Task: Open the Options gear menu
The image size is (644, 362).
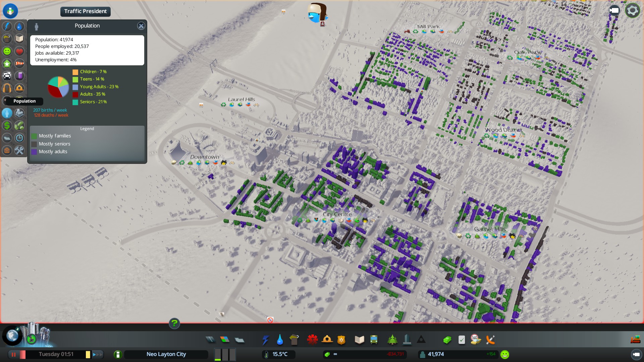Action: point(632,10)
